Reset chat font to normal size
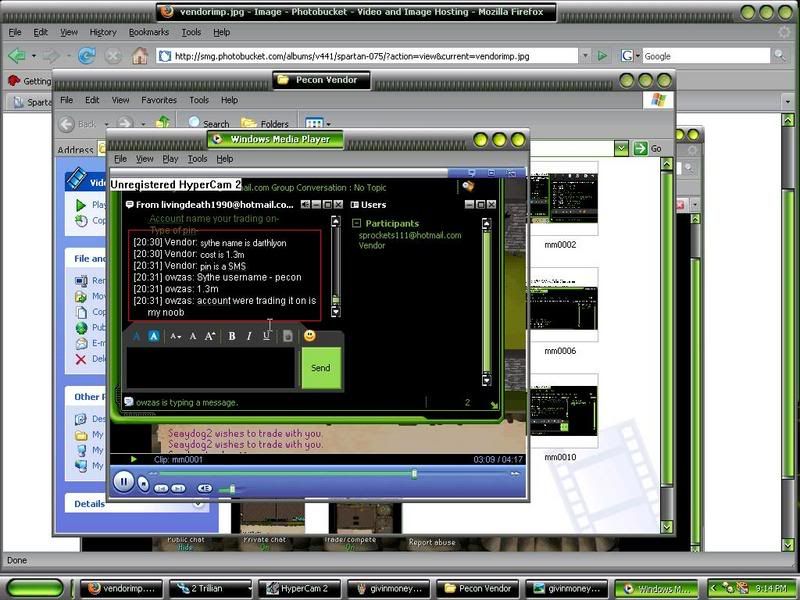This screenshot has height=600, width=800. [193, 336]
